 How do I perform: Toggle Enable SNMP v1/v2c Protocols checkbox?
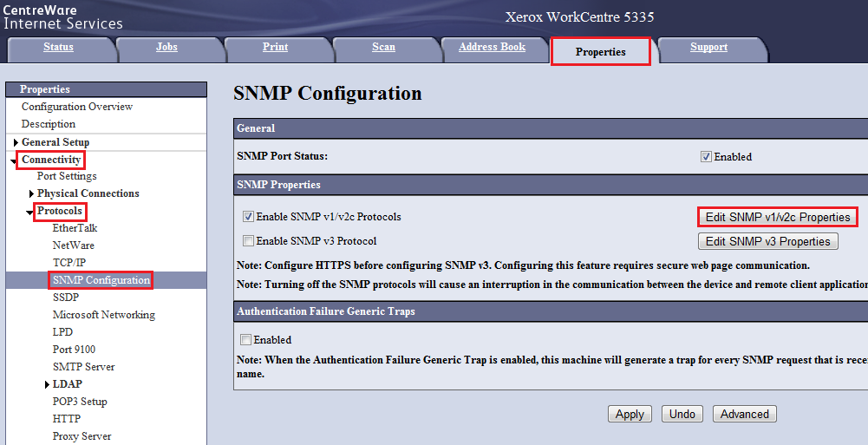(x=249, y=217)
